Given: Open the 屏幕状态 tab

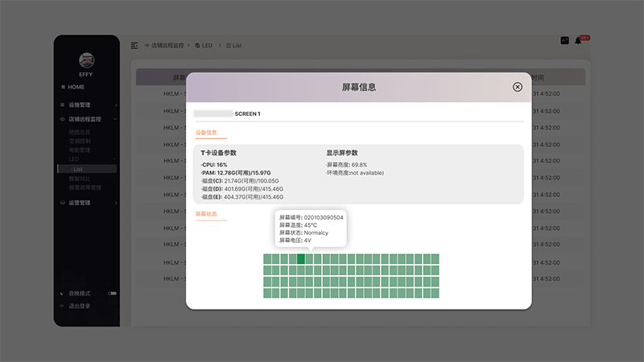Looking at the screenshot, I should (206, 214).
